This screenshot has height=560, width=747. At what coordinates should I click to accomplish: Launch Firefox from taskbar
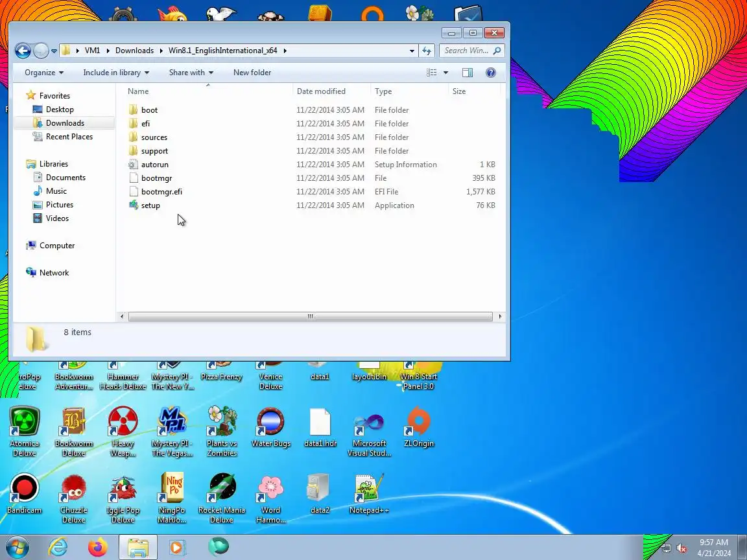point(98,547)
